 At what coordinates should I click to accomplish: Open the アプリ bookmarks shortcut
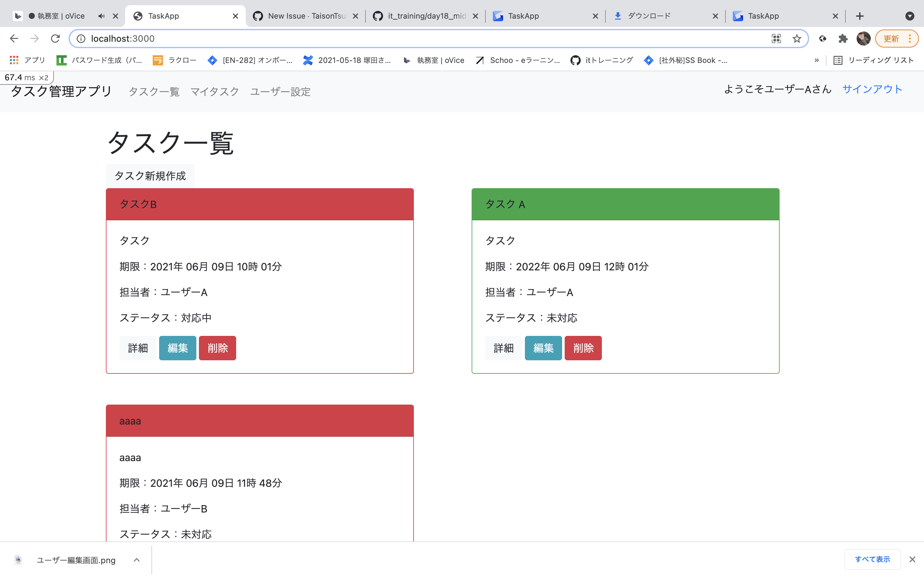click(28, 60)
